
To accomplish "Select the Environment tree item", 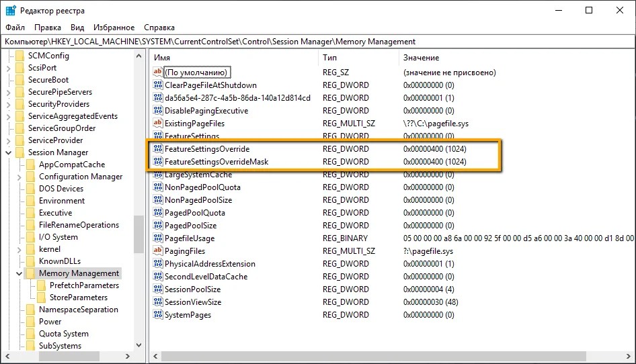I will pos(62,201).
